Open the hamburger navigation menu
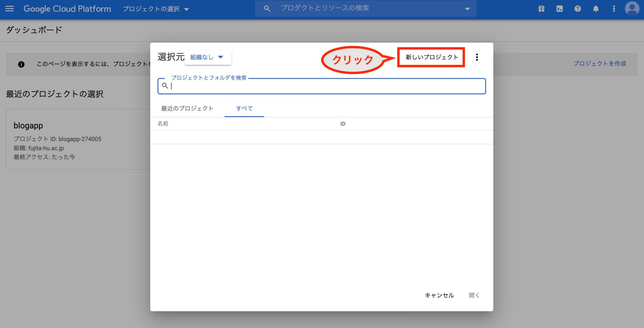 pyautogui.click(x=10, y=9)
